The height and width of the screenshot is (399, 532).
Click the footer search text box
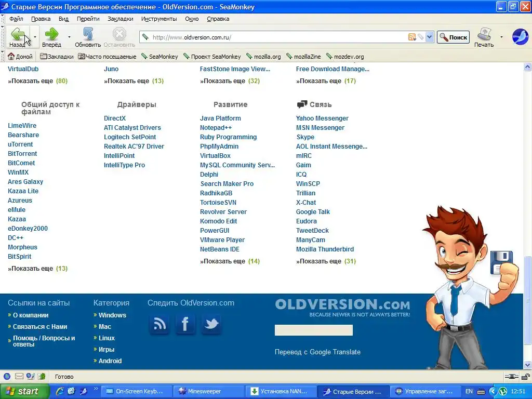tap(313, 330)
